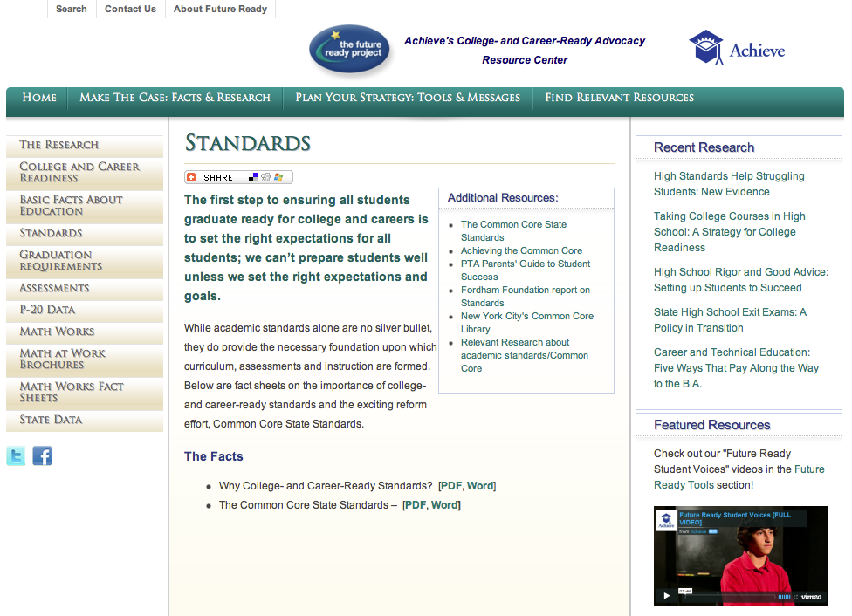852x616 pixels.
Task: Open PTA Parents' Guide to Student Success link
Action: pos(526,270)
